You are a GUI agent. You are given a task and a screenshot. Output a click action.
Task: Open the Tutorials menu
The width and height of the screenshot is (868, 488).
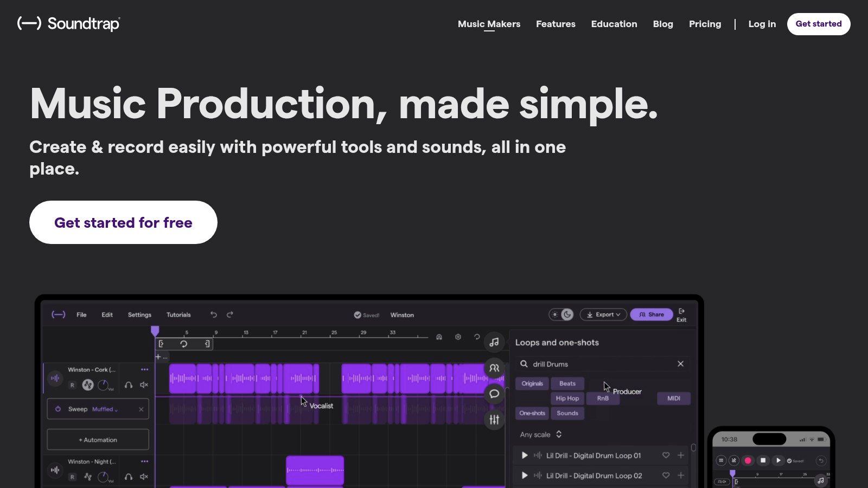pos(178,314)
